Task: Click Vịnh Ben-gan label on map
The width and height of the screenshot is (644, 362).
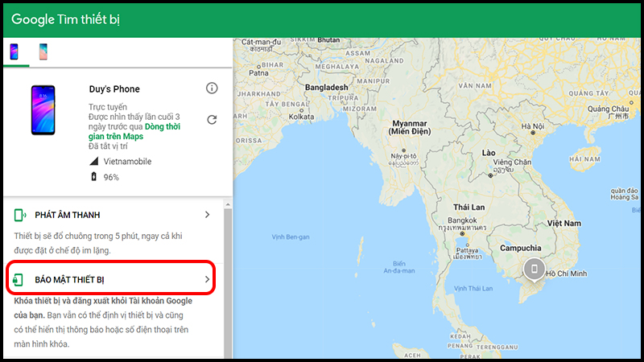Action: [291, 237]
